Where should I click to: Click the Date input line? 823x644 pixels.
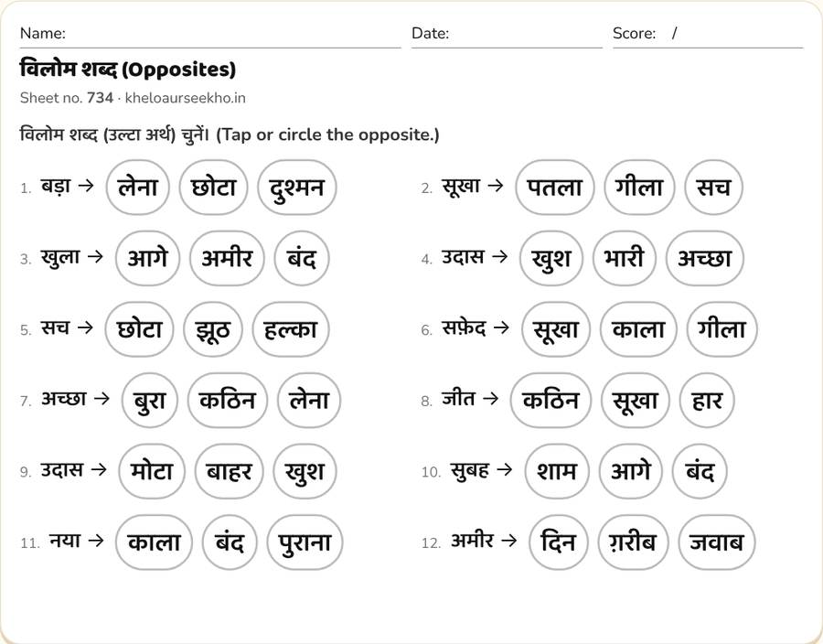tap(507, 35)
